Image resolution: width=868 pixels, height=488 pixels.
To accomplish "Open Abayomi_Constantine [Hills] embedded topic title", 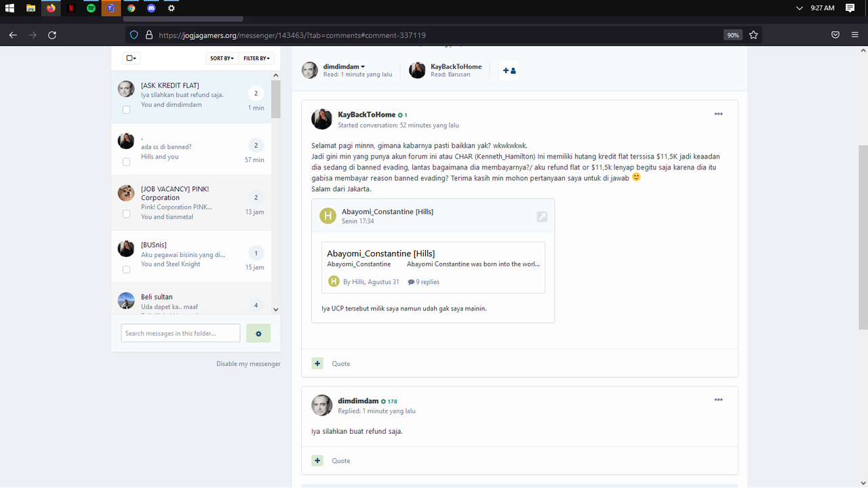I will 381,253.
